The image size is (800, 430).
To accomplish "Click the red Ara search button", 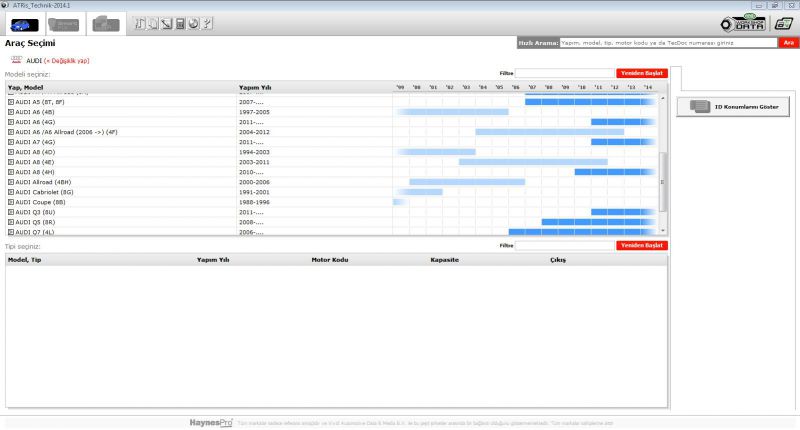I will pyautogui.click(x=788, y=43).
